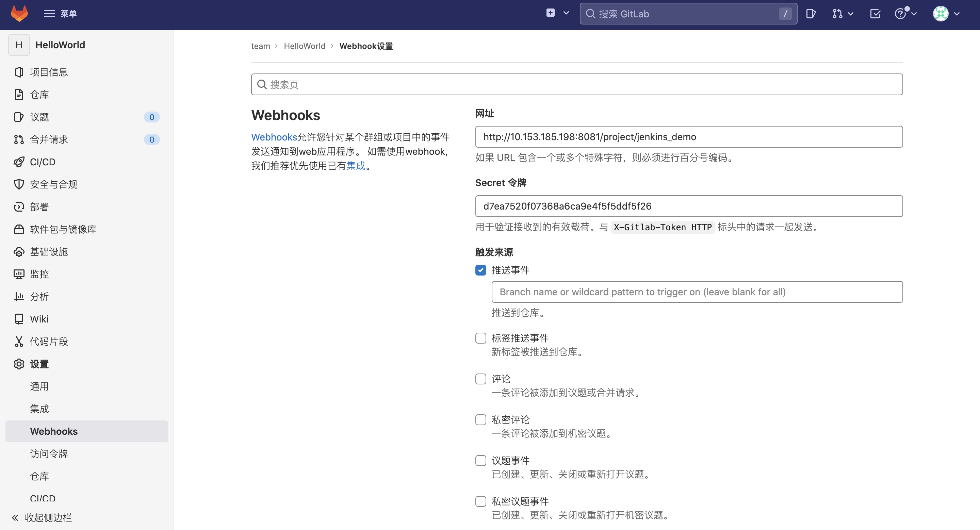Click the 议题 issues sidebar icon
This screenshot has width=980, height=530.
click(x=19, y=117)
